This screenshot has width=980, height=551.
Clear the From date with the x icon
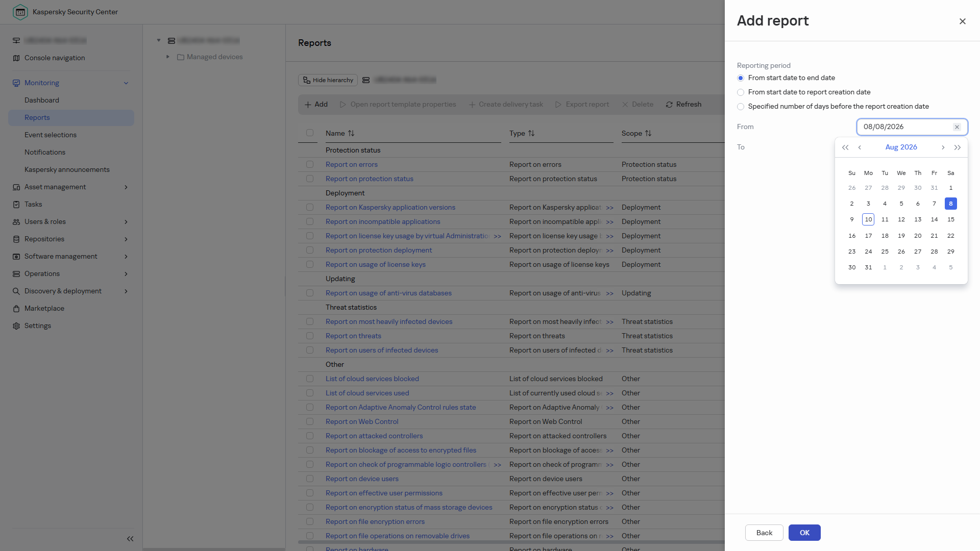(957, 127)
